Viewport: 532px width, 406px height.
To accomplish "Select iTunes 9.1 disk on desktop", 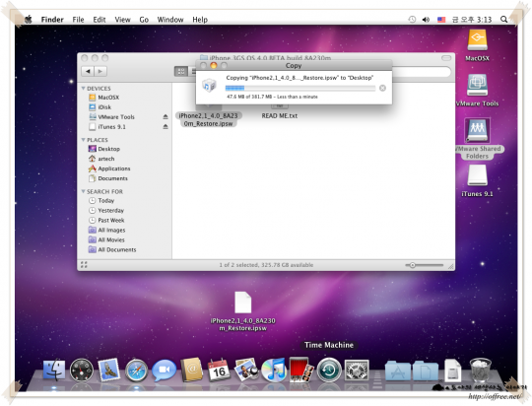I will click(477, 175).
